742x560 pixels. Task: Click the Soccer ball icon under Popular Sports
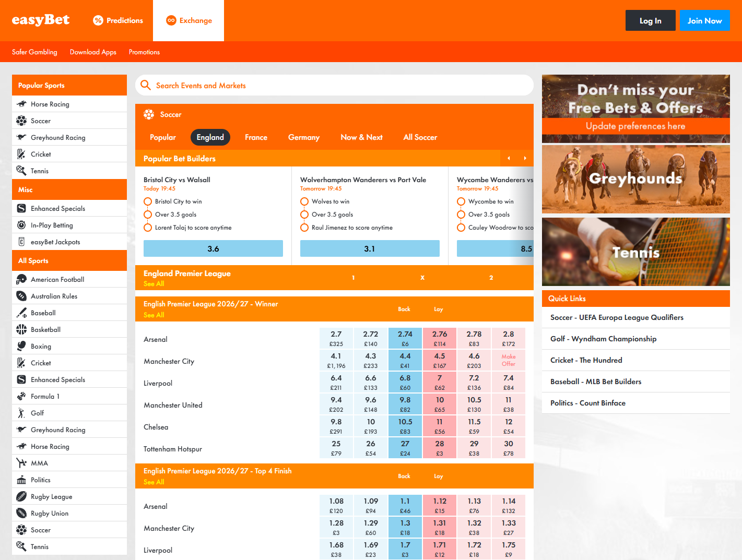pos(21,121)
